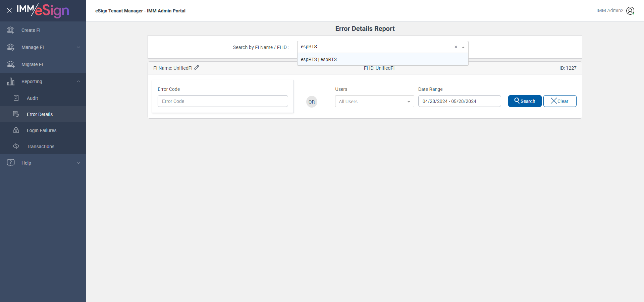Click the Error Code input field
Image resolution: width=644 pixels, height=302 pixels.
[x=223, y=101]
